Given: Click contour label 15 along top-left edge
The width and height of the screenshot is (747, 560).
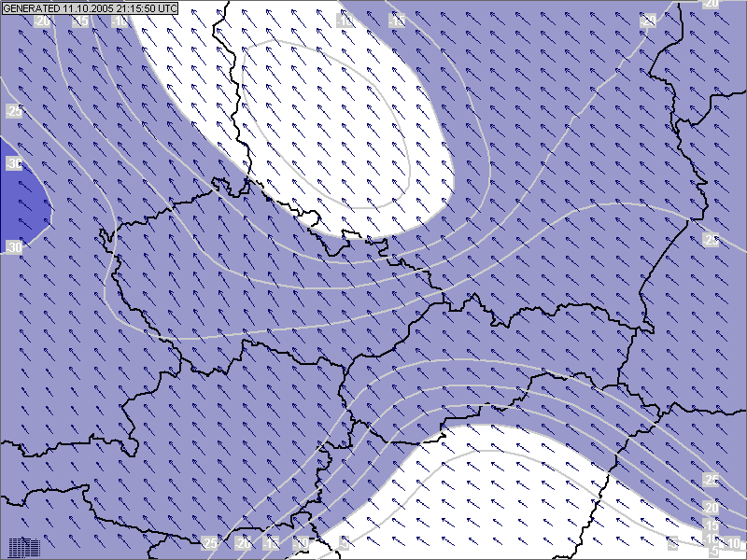Looking at the screenshot, I should click(81, 21).
